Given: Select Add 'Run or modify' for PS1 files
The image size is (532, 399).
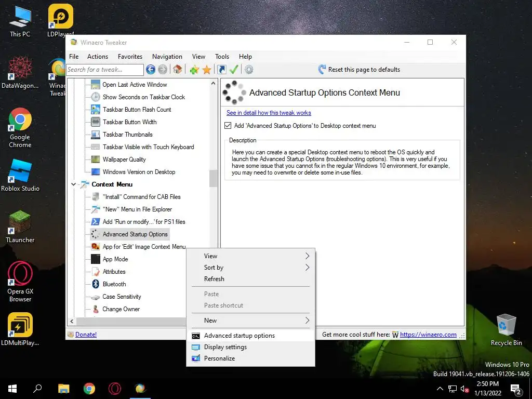Looking at the screenshot, I should coord(144,222).
